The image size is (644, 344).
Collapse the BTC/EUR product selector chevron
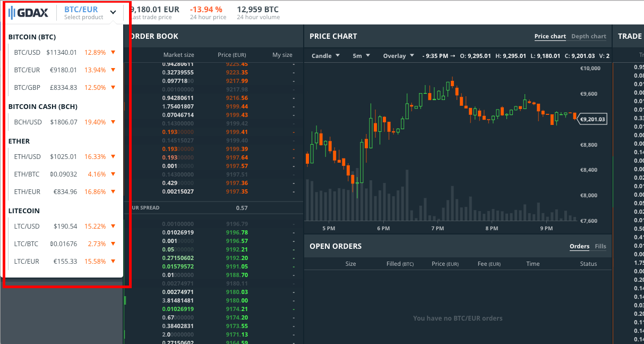click(x=113, y=12)
